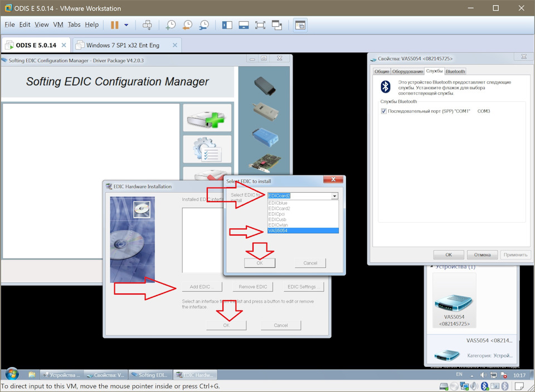Open the Explorer folder taskbar icon
Screen dimensions: 535x392
pos(32,375)
